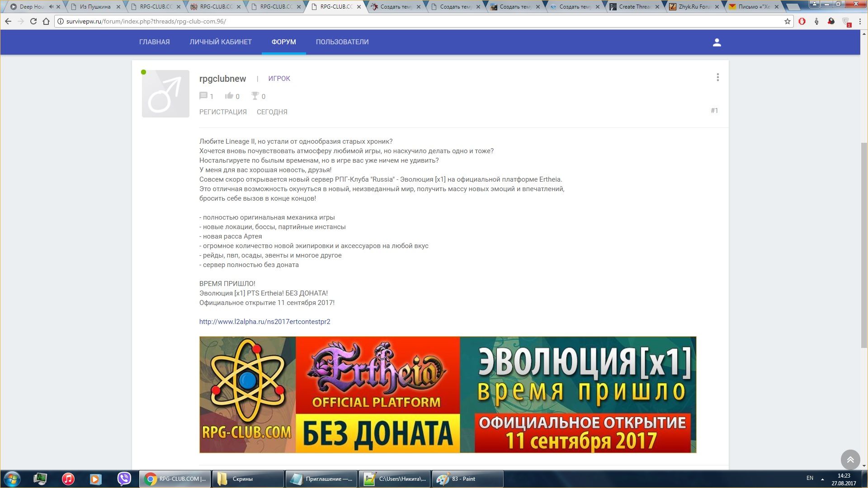
Task: Bookmark this page with the star
Action: tap(787, 21)
